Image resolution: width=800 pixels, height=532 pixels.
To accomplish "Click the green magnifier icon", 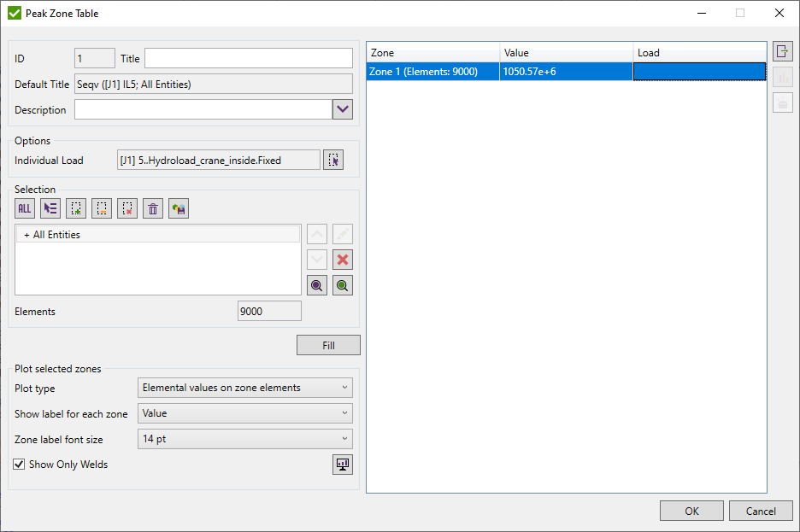I will (342, 284).
